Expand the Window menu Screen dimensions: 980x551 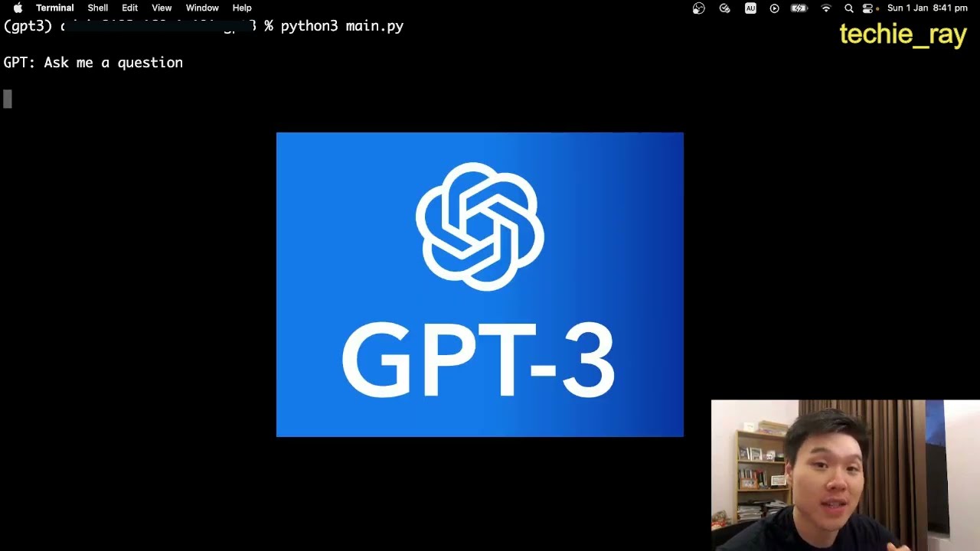(x=202, y=8)
